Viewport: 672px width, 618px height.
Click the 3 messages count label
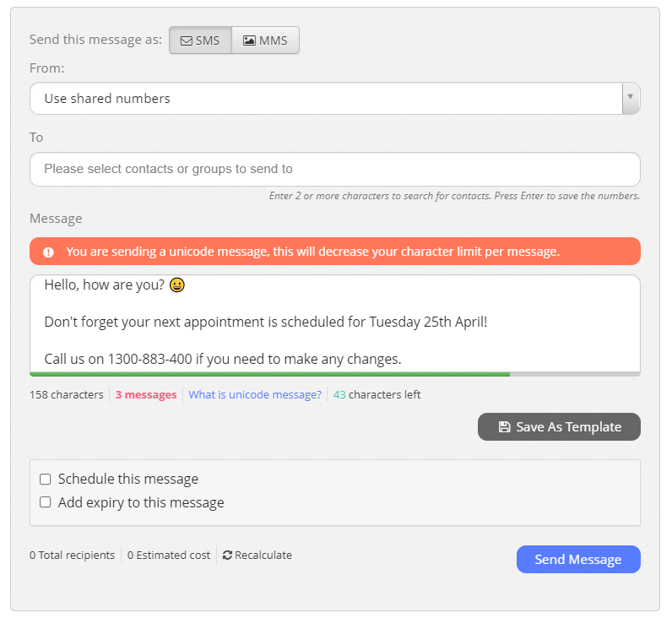pyautogui.click(x=146, y=395)
